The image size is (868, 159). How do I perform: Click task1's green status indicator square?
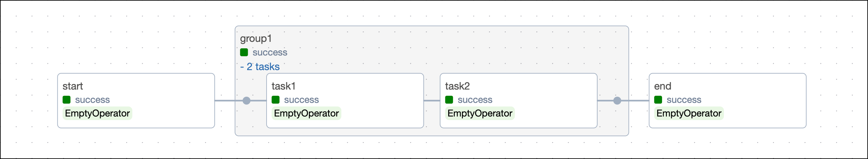click(x=275, y=100)
